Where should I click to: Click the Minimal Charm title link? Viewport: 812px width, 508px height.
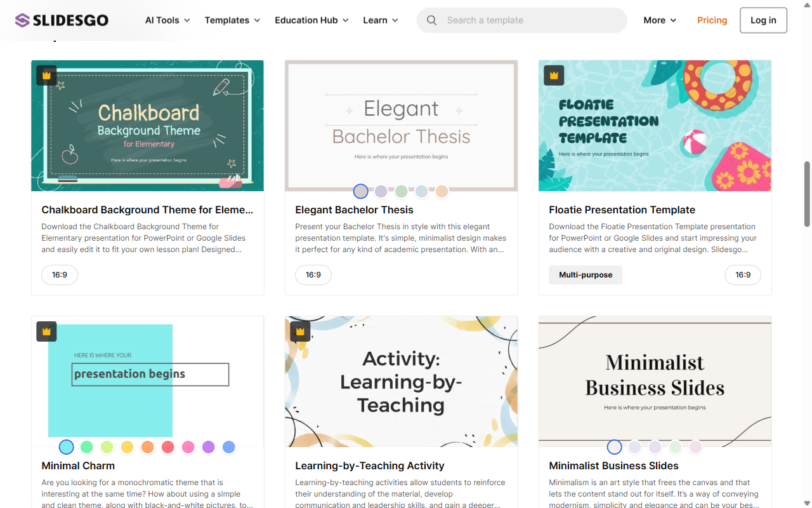pyautogui.click(x=78, y=465)
